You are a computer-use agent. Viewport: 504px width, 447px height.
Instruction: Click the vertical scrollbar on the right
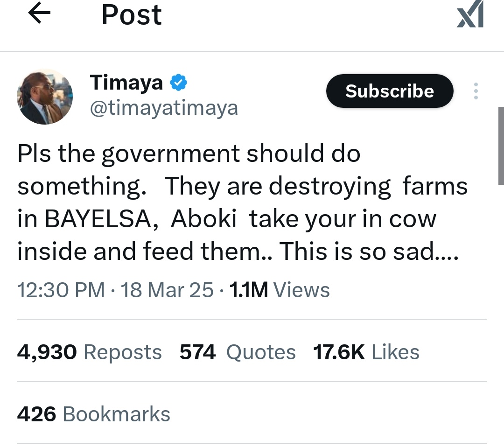tap(501, 145)
